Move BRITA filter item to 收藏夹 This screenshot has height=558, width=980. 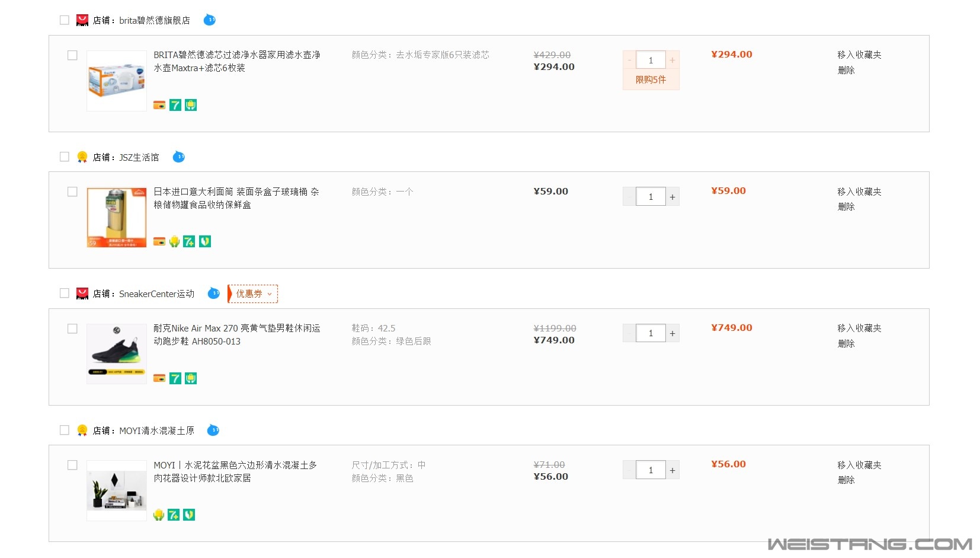(x=859, y=55)
